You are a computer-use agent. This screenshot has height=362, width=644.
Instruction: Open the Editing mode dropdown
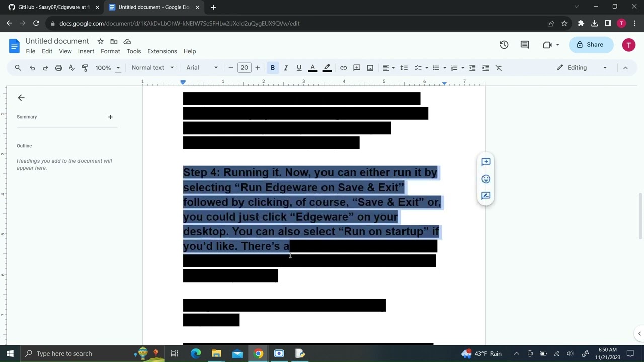[x=582, y=68]
